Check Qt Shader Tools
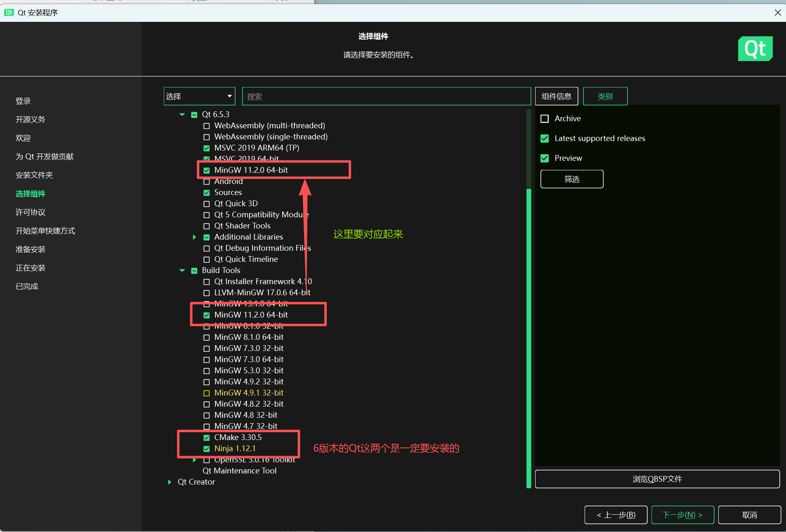Screen dimensions: 786x532 (x=207, y=226)
